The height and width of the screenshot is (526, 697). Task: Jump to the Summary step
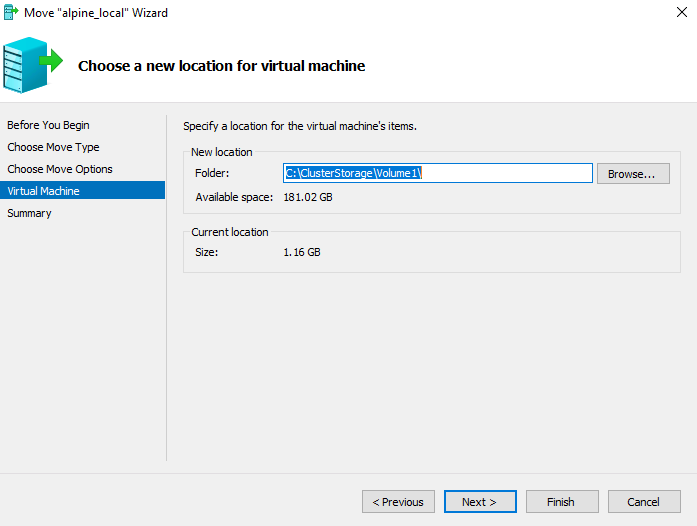click(29, 213)
